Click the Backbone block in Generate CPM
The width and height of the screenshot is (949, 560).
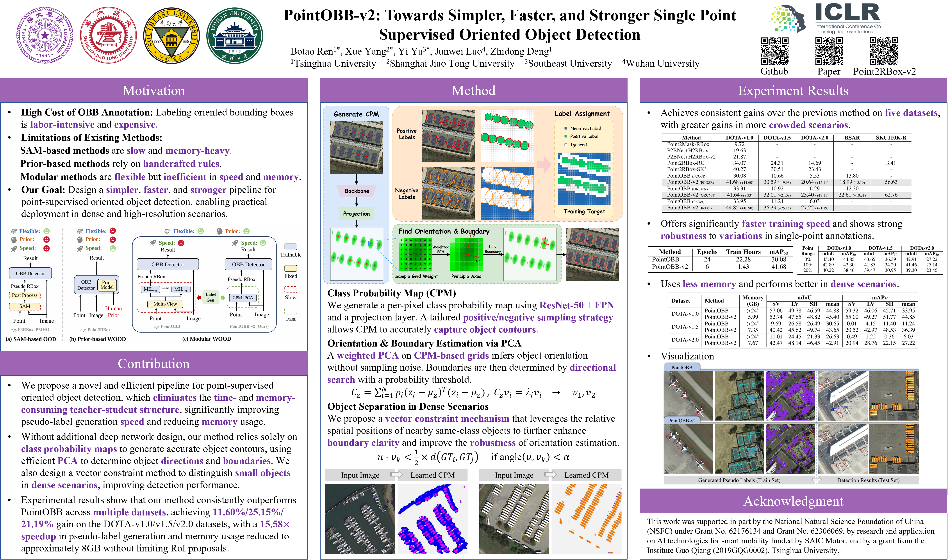356,191
